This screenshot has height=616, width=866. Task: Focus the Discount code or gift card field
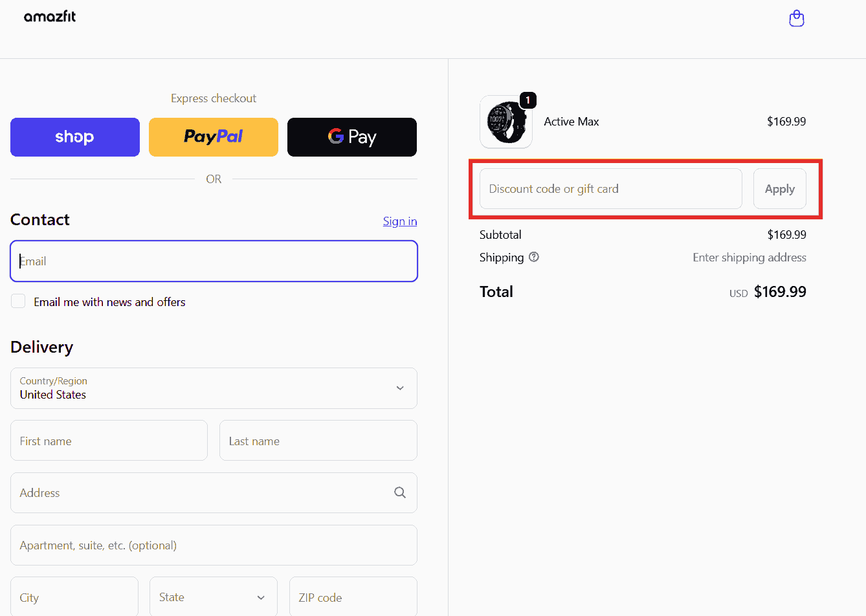610,189
